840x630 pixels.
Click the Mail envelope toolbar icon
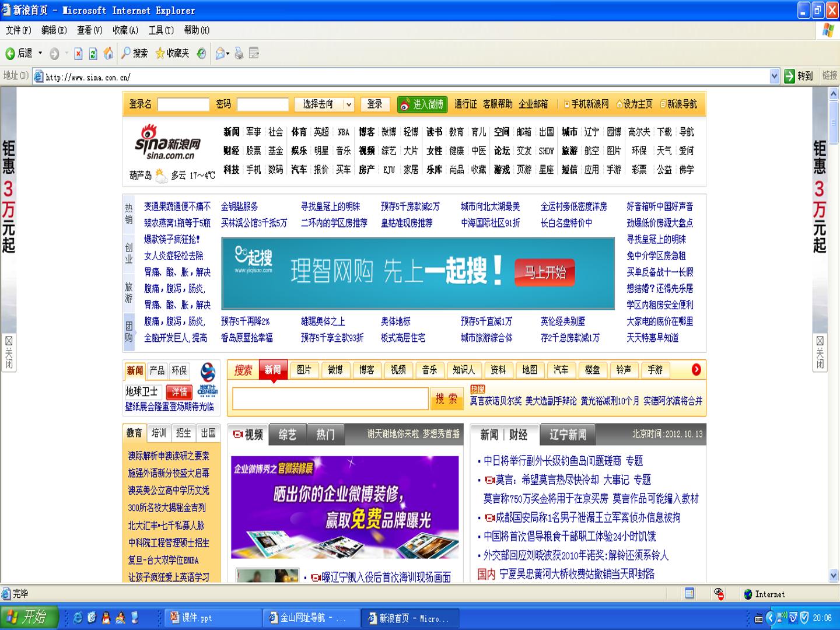click(x=220, y=54)
